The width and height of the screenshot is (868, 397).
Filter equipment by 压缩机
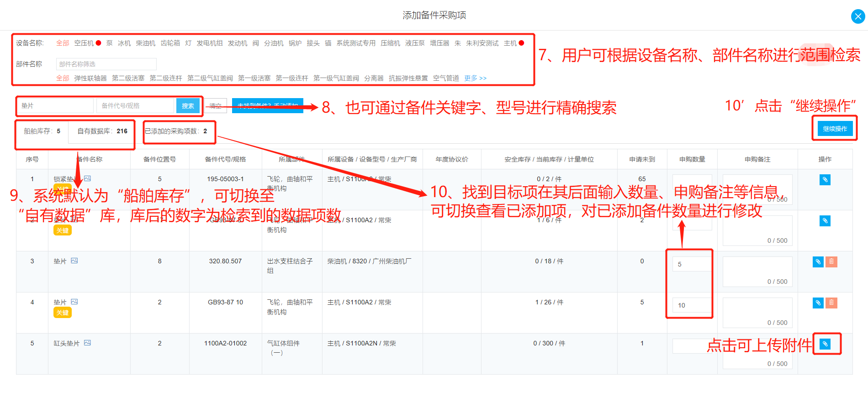390,43
